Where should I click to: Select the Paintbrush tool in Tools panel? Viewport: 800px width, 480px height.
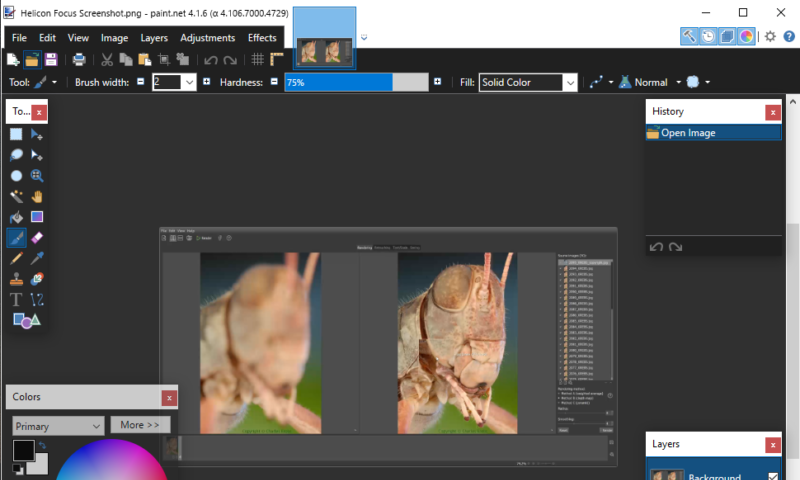click(x=16, y=238)
